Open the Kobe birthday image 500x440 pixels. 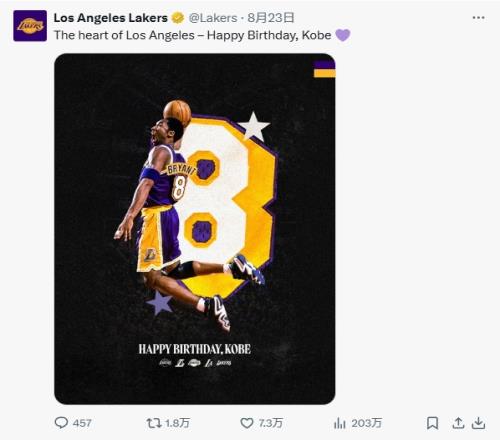[195, 229]
